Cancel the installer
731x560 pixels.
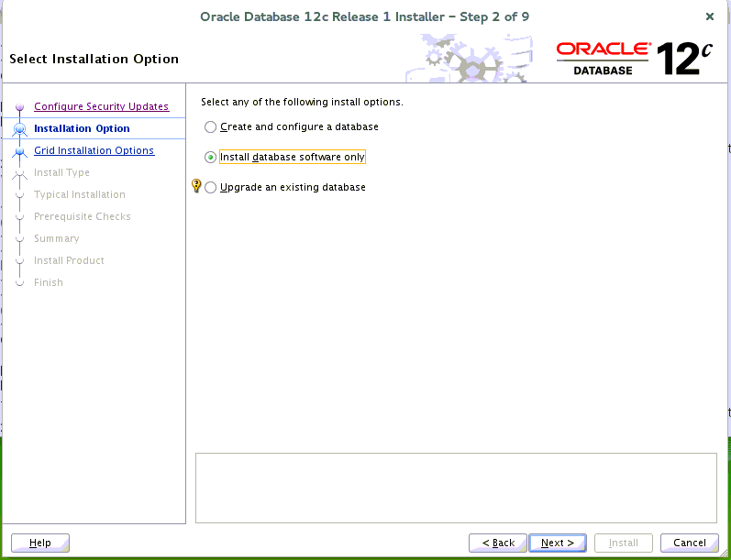click(690, 543)
